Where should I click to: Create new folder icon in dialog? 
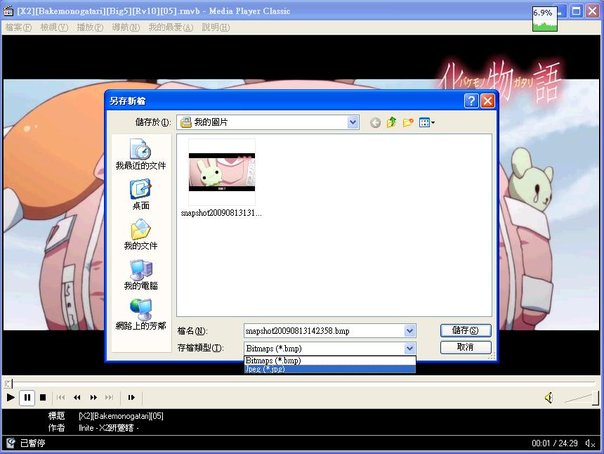click(408, 122)
